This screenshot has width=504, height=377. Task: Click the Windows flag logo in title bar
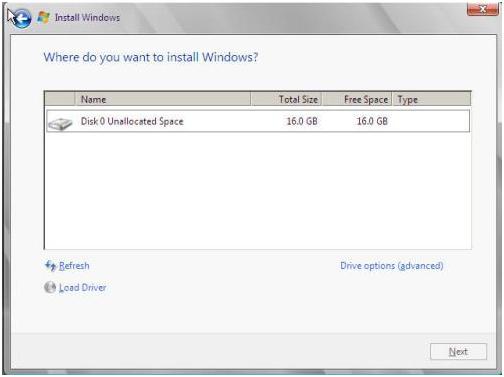tap(43, 17)
